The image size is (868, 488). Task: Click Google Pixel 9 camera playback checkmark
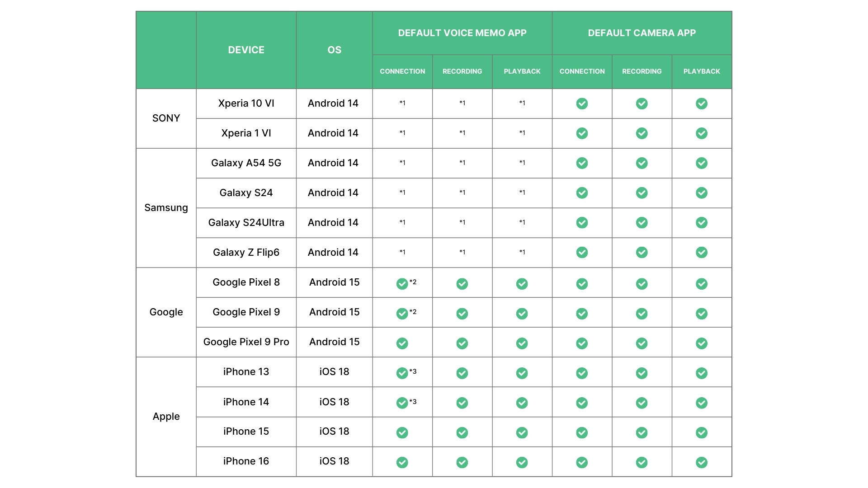(x=702, y=314)
